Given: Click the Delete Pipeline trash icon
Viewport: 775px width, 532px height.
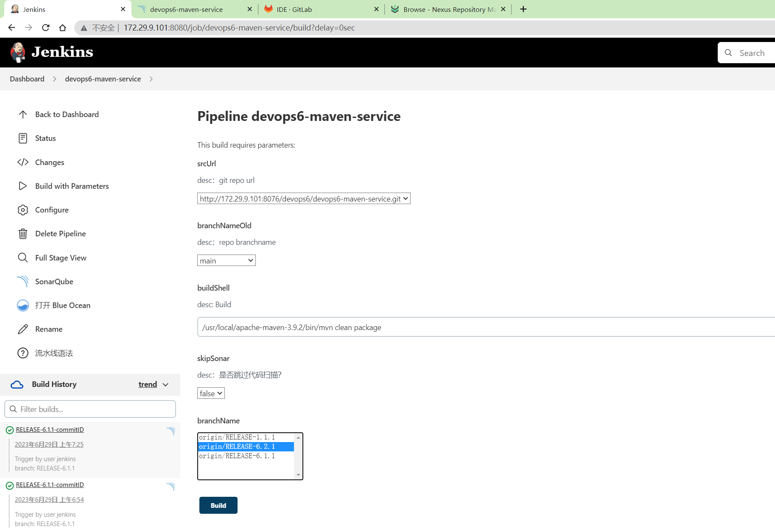Looking at the screenshot, I should 23,234.
